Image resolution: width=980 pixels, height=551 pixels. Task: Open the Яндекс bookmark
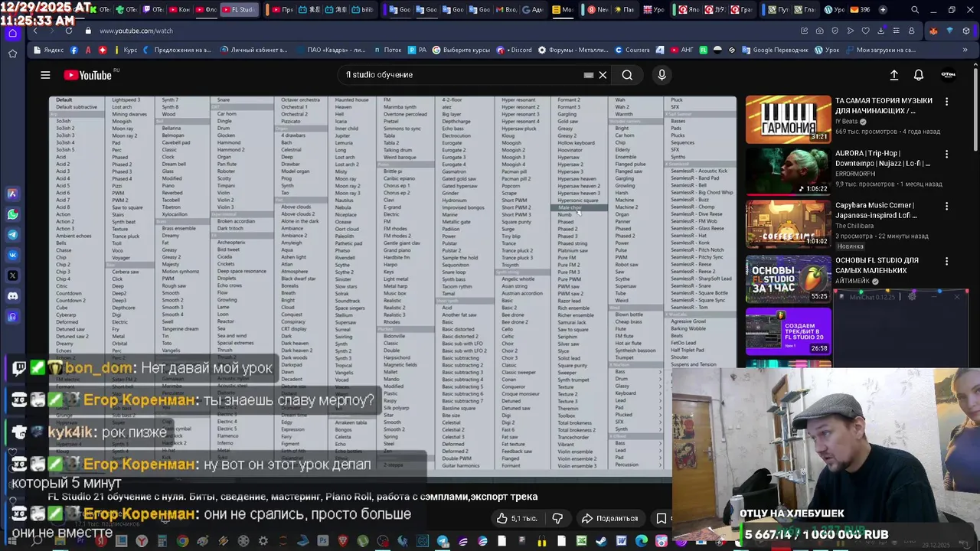pos(49,50)
